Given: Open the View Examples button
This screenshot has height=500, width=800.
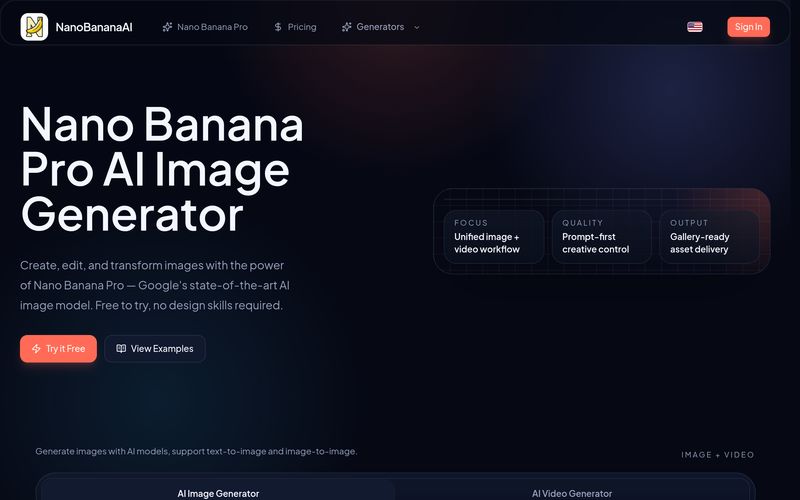Looking at the screenshot, I should pyautogui.click(x=155, y=349).
